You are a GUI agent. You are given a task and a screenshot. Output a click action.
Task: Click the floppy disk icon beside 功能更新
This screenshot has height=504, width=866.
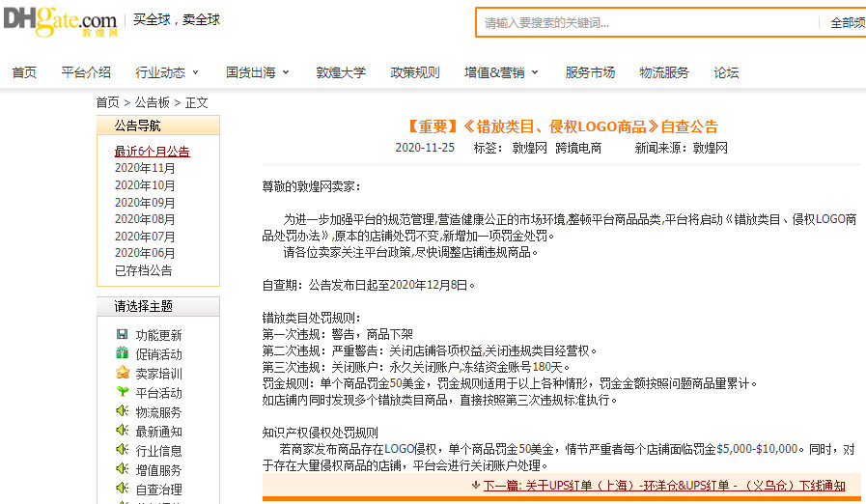coord(122,334)
